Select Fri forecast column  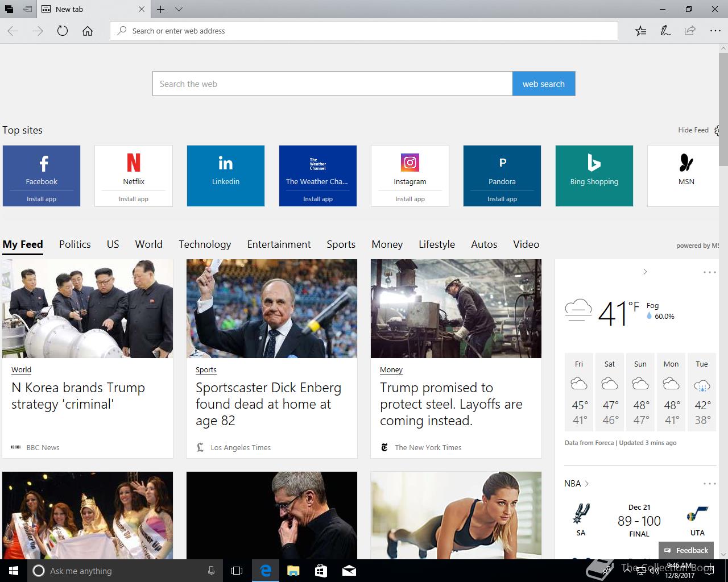[579, 392]
